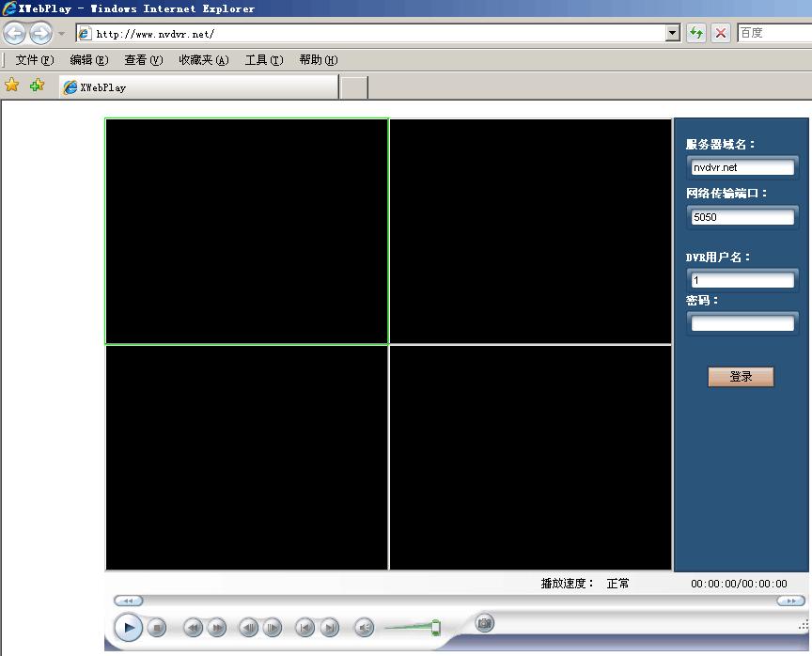Click the browser Refresh icon
The image size is (812, 656).
click(x=695, y=34)
